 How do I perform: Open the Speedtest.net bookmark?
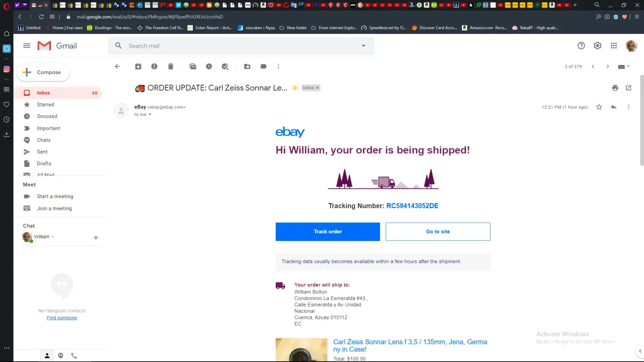(x=384, y=28)
